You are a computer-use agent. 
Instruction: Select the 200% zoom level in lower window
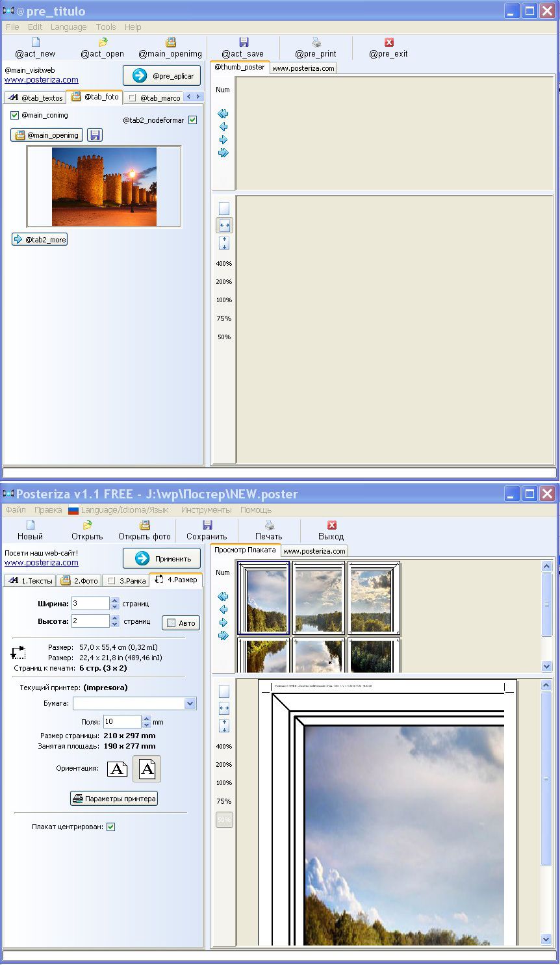224,765
